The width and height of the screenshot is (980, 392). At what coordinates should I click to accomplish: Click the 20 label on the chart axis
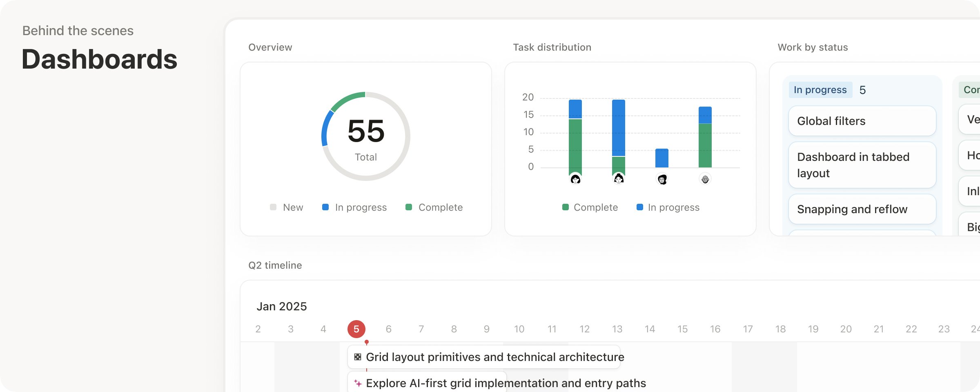coord(528,97)
